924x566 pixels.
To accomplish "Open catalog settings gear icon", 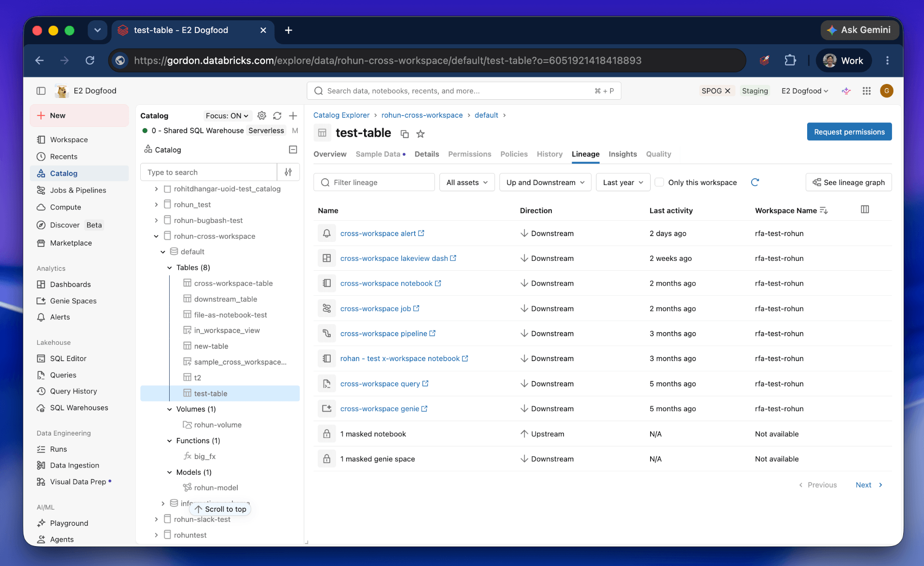I will [x=262, y=116].
